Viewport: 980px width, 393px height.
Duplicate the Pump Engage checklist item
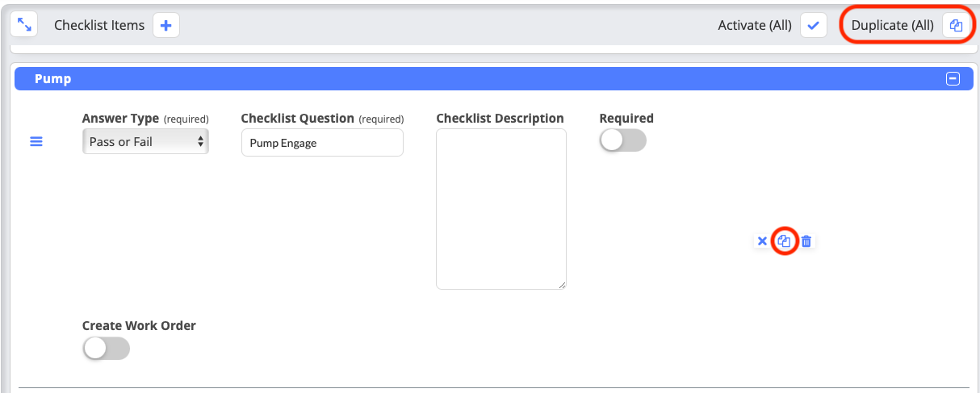[x=784, y=240]
